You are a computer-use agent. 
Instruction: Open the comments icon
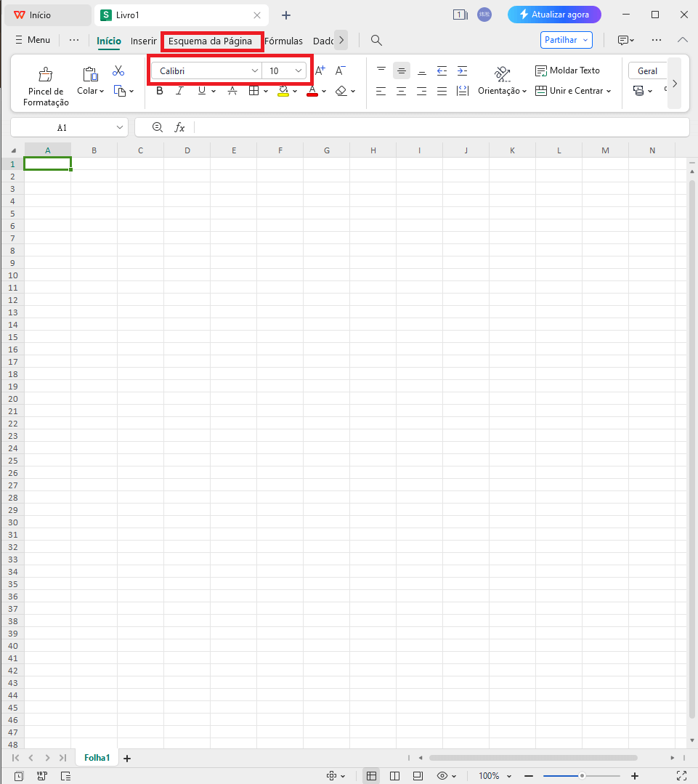(625, 41)
